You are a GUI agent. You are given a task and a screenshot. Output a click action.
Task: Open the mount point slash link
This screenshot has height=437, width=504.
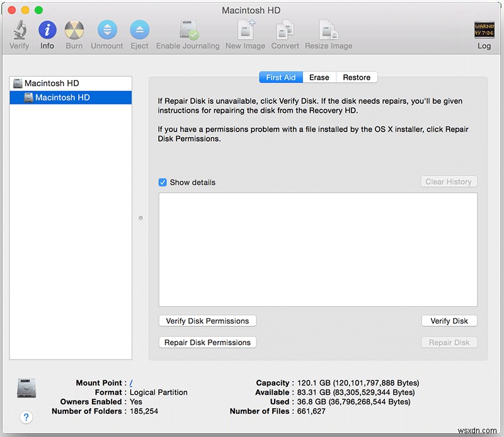tap(131, 383)
